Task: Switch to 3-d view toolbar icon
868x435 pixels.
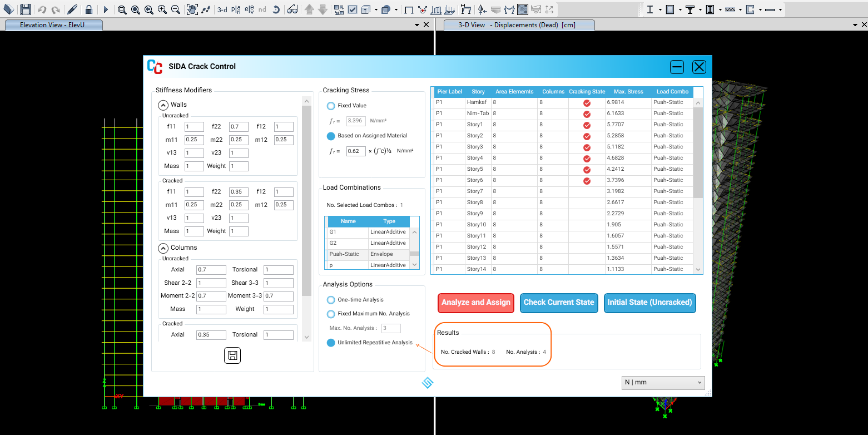Action: click(x=222, y=9)
